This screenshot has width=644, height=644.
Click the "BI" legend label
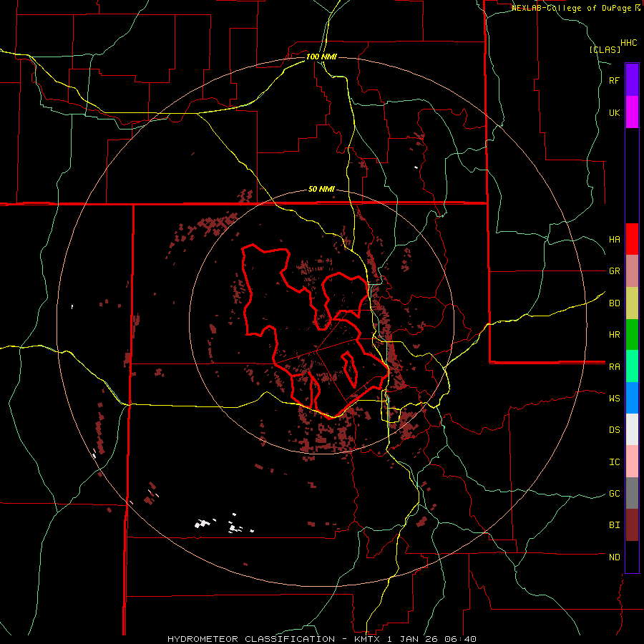pyautogui.click(x=615, y=525)
